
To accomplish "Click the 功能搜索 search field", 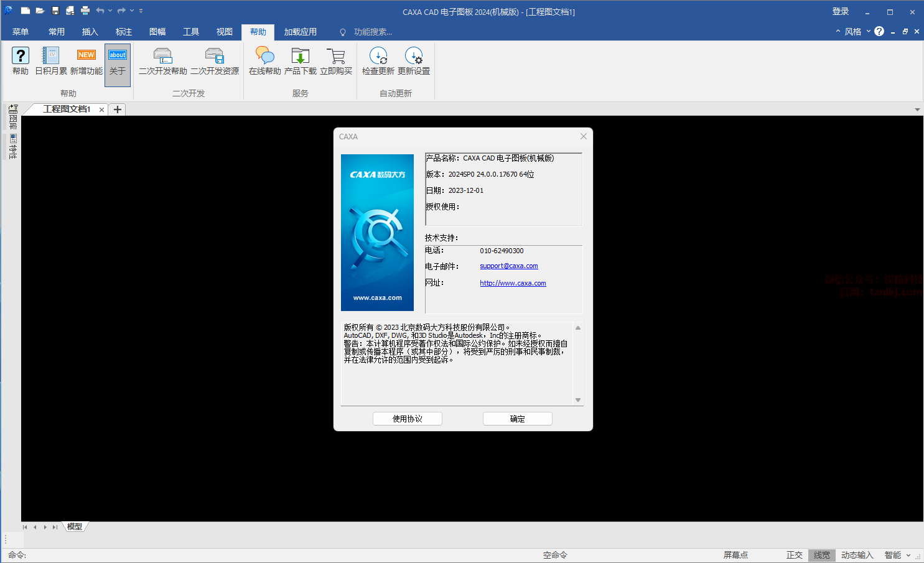I will 373,32.
